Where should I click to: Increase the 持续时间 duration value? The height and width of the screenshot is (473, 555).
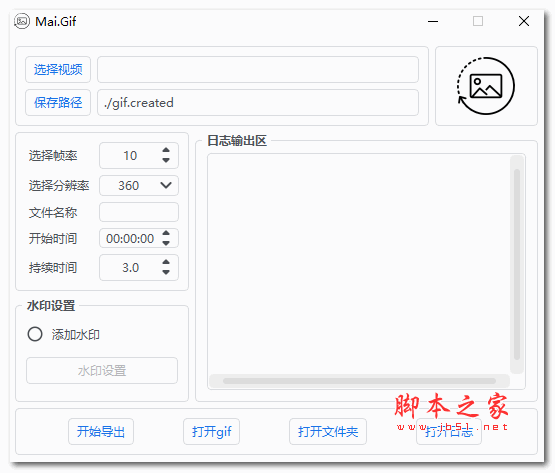point(166,262)
